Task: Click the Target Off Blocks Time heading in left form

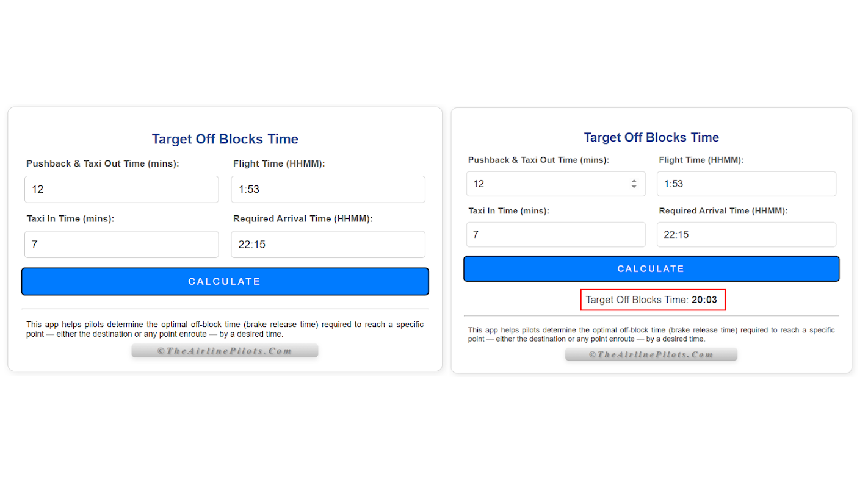Action: [225, 139]
